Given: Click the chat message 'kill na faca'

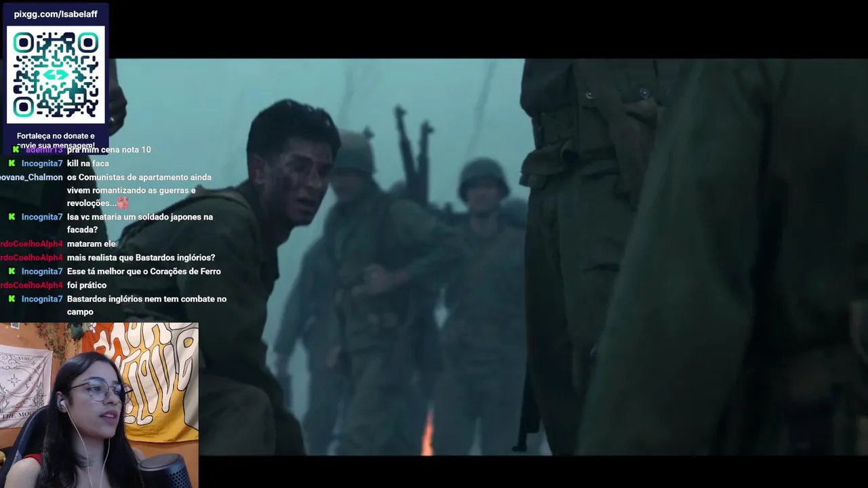Looking at the screenshot, I should click(x=87, y=163).
